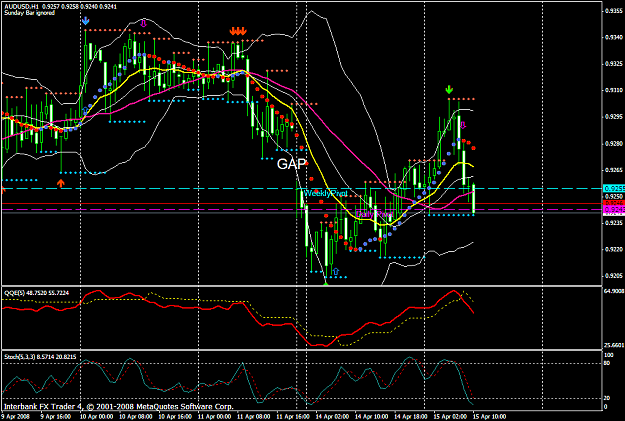Click the 64.9008 QQE scale value

614,291
